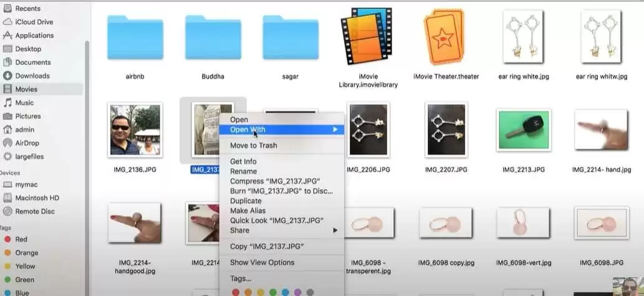Select the ear ring white.jpg thumbnail
This screenshot has height=296, width=644.
tap(523, 38)
